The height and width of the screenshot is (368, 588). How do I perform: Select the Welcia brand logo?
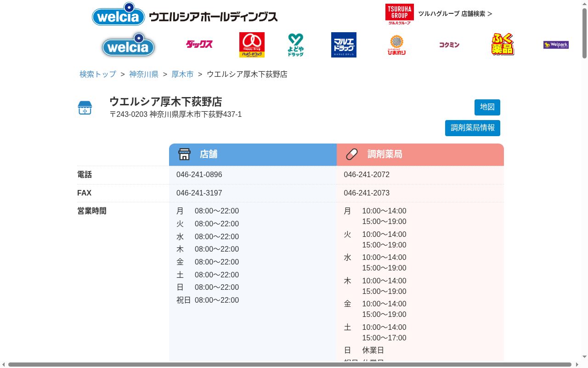pyautogui.click(x=128, y=45)
